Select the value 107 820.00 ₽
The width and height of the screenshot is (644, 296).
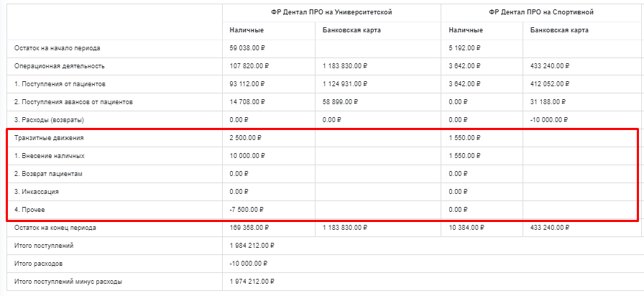click(x=249, y=66)
